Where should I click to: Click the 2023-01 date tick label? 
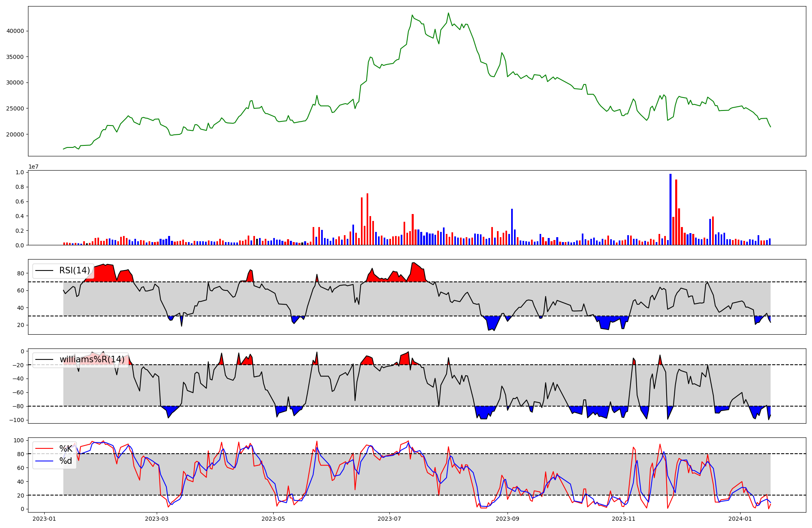[44, 519]
